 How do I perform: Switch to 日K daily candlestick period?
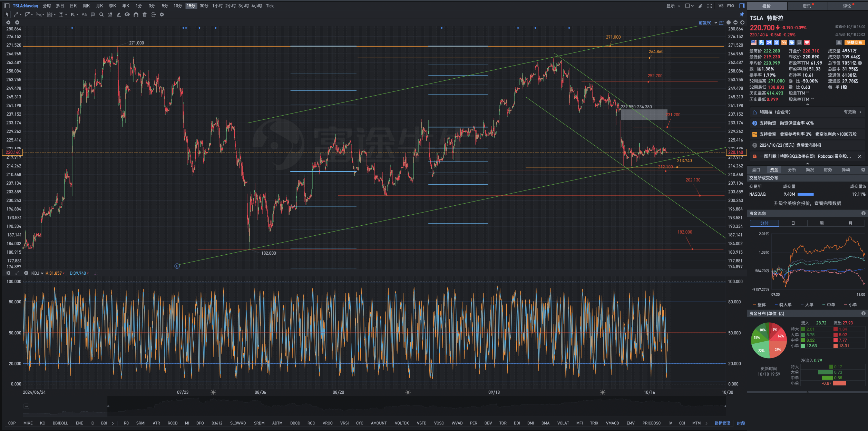click(x=73, y=6)
